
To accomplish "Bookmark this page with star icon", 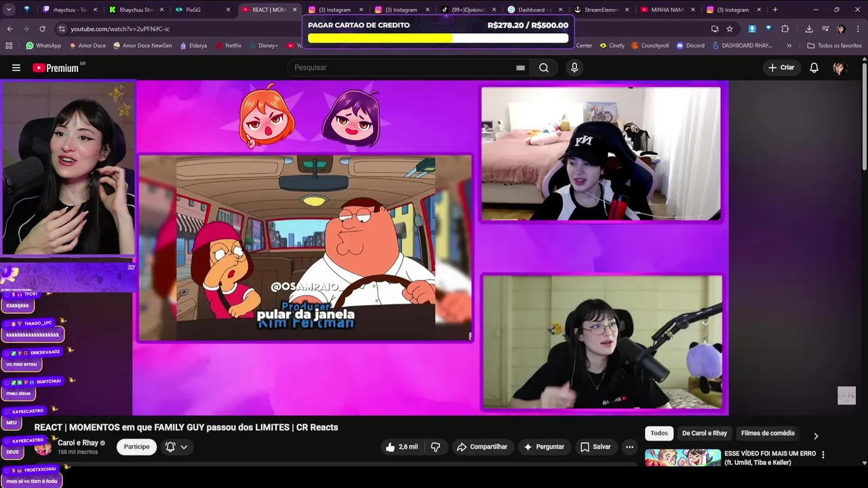I will pos(730,28).
